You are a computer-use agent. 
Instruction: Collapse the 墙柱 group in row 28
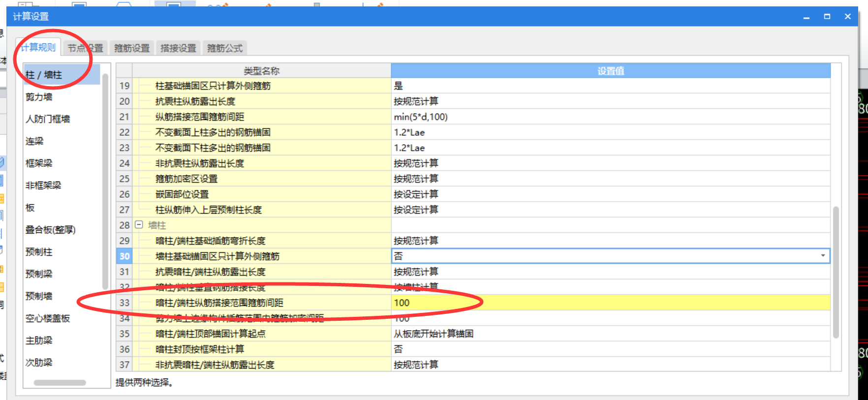(x=139, y=225)
